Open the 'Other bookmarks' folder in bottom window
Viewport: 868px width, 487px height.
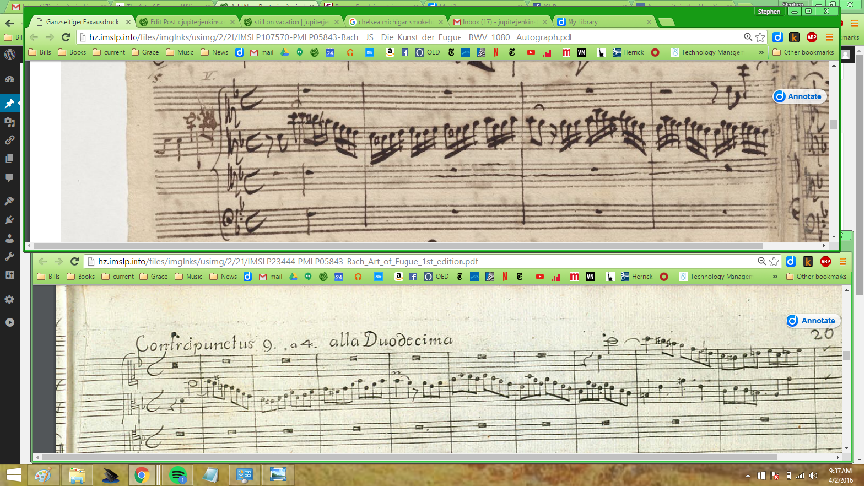click(x=816, y=276)
